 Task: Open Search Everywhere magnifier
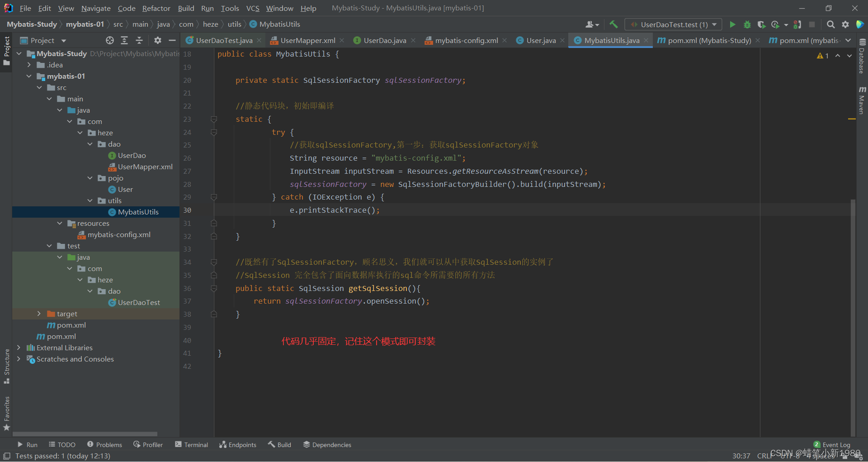[x=830, y=24]
